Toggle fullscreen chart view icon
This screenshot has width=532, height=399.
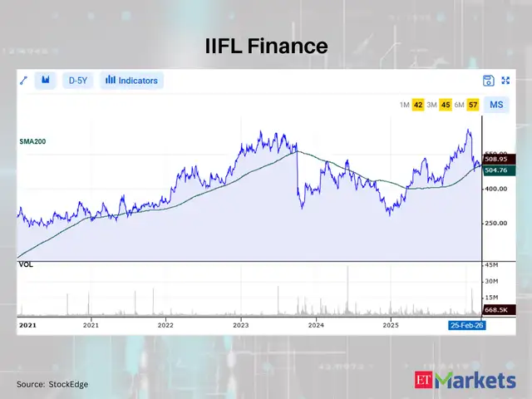[x=505, y=81]
